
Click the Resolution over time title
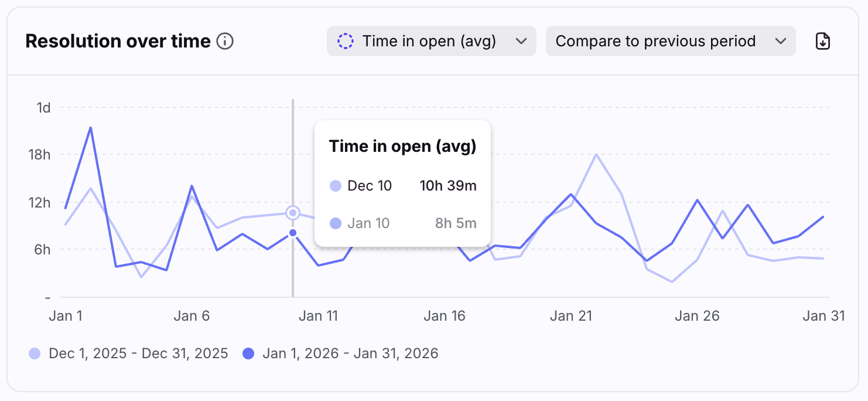pyautogui.click(x=118, y=42)
